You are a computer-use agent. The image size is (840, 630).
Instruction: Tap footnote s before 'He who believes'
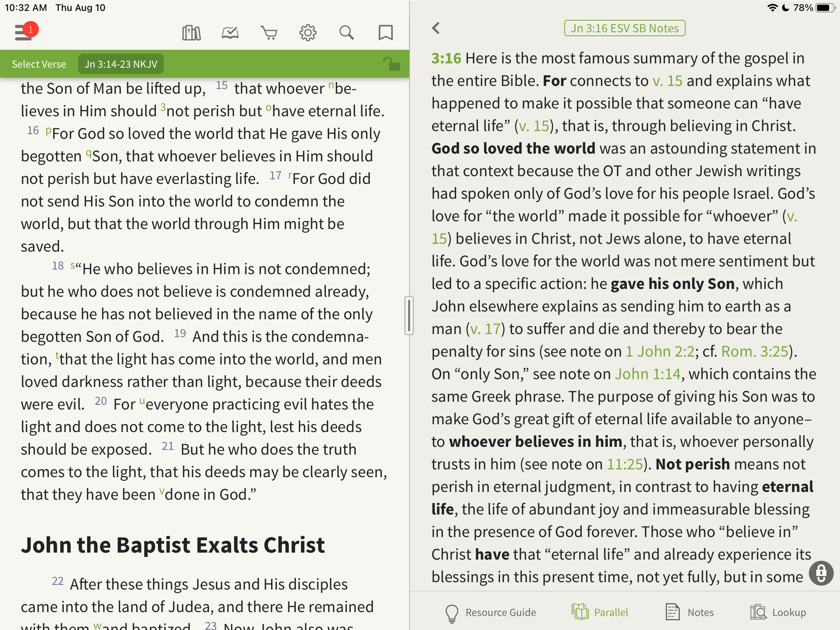click(73, 266)
